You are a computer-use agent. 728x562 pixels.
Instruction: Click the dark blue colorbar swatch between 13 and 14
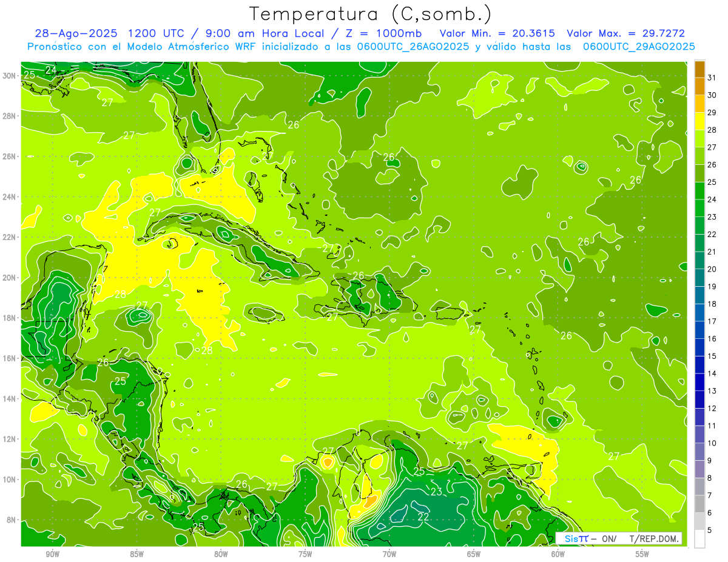coord(699,382)
